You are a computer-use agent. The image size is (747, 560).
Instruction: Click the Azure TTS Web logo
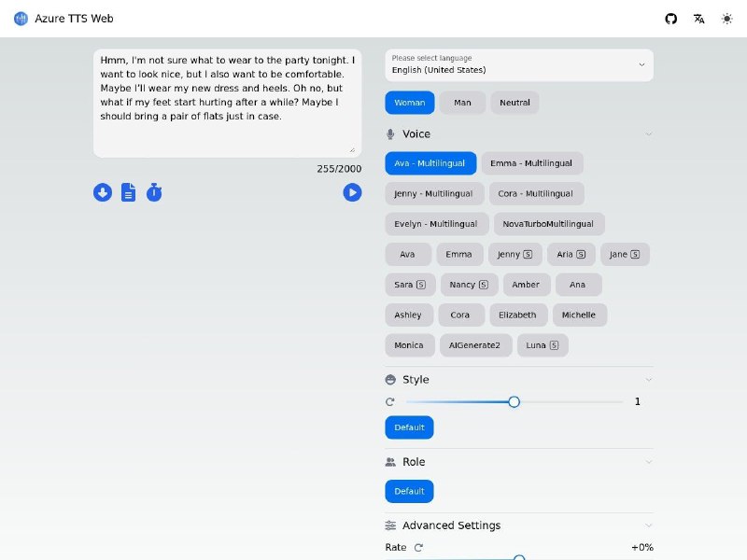click(x=21, y=19)
